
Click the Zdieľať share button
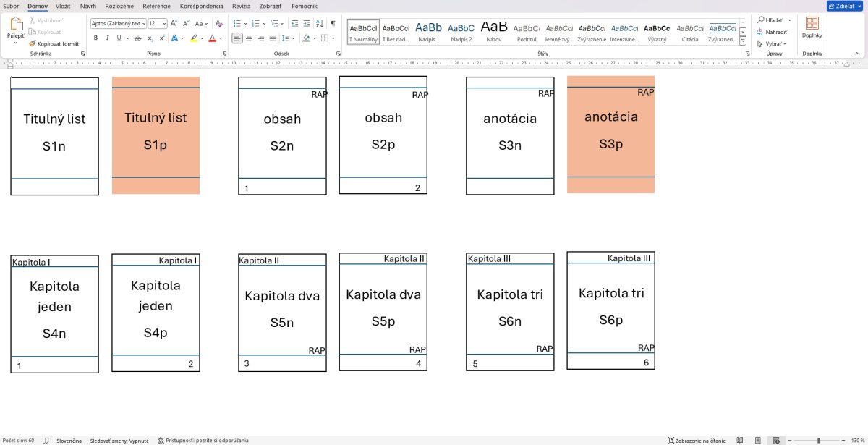pos(846,6)
